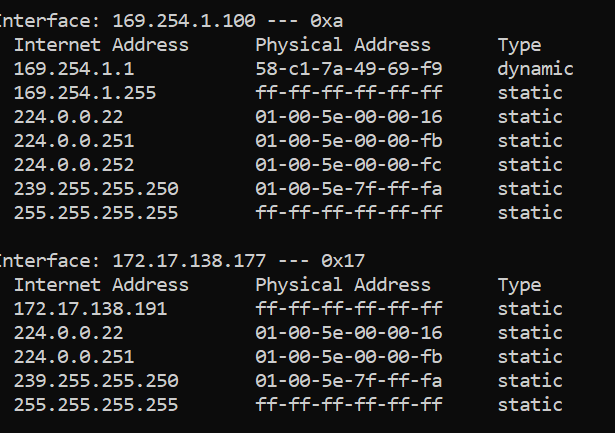Click the MAC address 01-00-5e-00-00-fc

tap(349, 165)
